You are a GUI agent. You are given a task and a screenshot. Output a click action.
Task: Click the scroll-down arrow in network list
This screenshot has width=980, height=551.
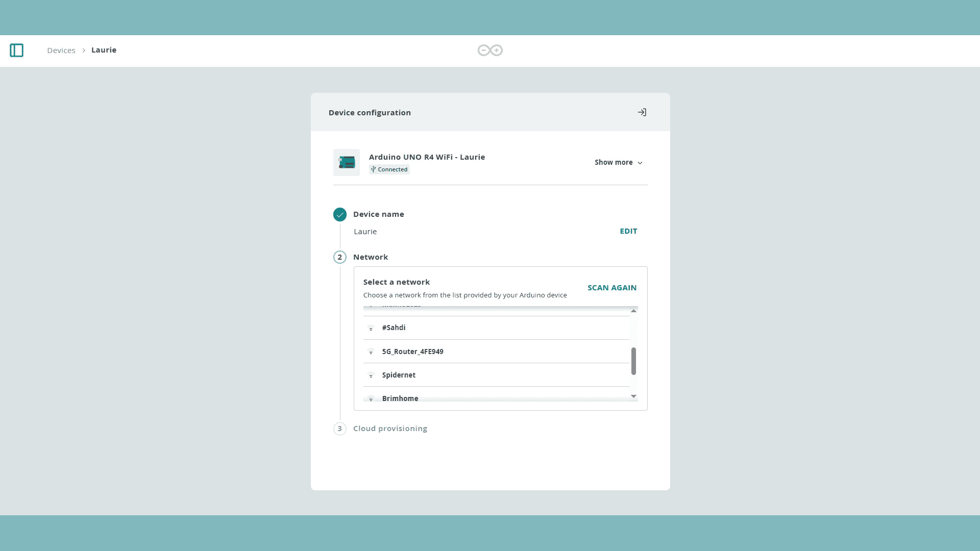tap(633, 396)
